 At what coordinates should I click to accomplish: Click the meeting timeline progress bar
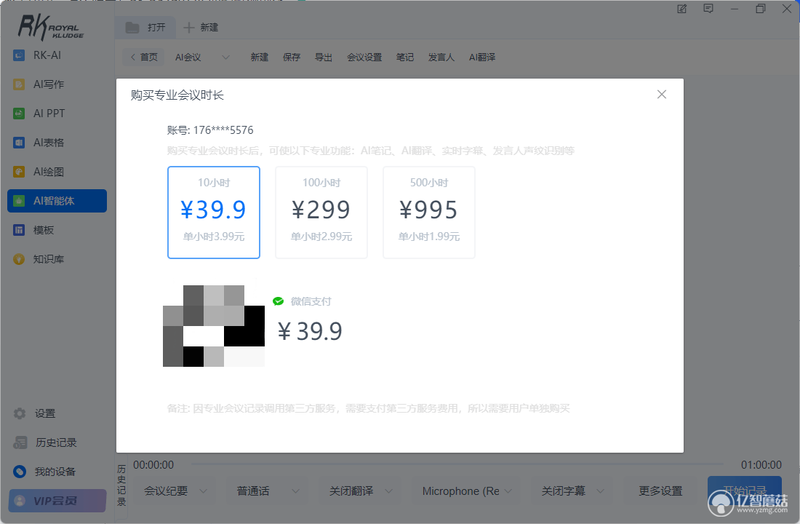click(457, 464)
